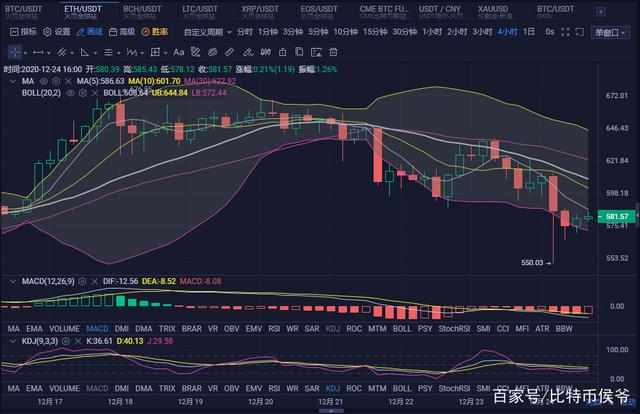Click the lock drawings icon
The height and width of the screenshot is (414, 640).
[x=282, y=52]
